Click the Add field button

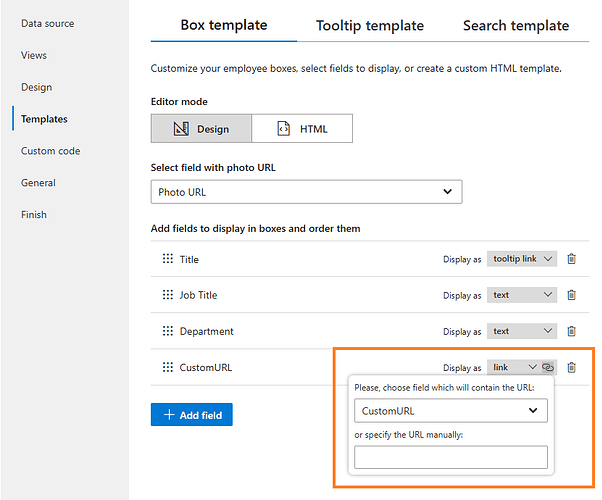click(192, 414)
